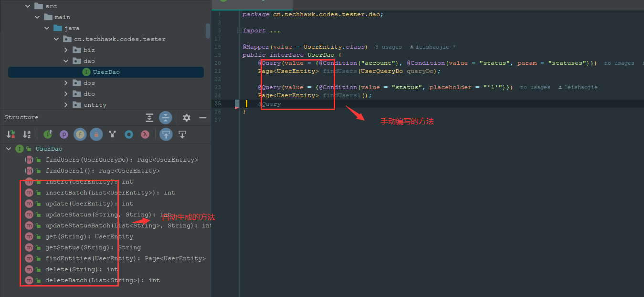644x297 pixels.
Task: Toggle Show Fields filter (f icon)
Action: coord(80,134)
